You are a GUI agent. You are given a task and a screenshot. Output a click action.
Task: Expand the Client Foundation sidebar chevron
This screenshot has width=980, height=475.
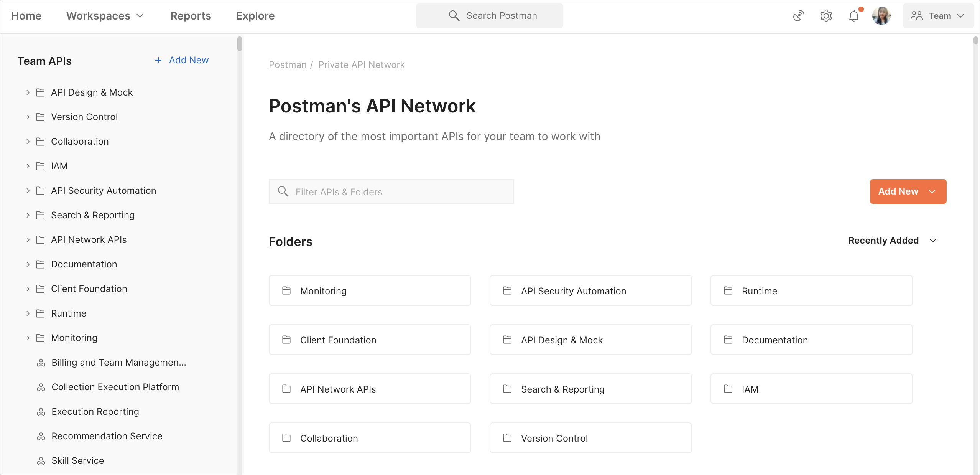[x=28, y=289]
